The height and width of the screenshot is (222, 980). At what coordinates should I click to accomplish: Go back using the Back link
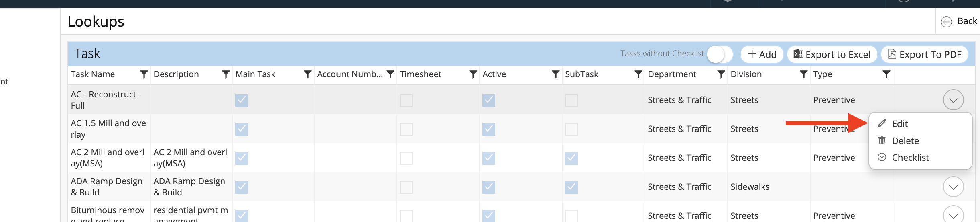967,21
